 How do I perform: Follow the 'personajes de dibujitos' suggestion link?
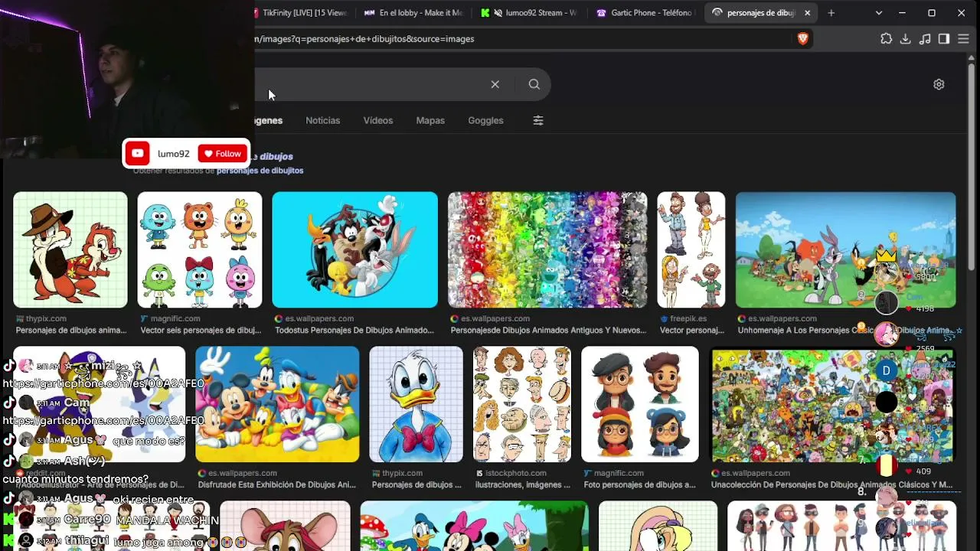click(260, 171)
